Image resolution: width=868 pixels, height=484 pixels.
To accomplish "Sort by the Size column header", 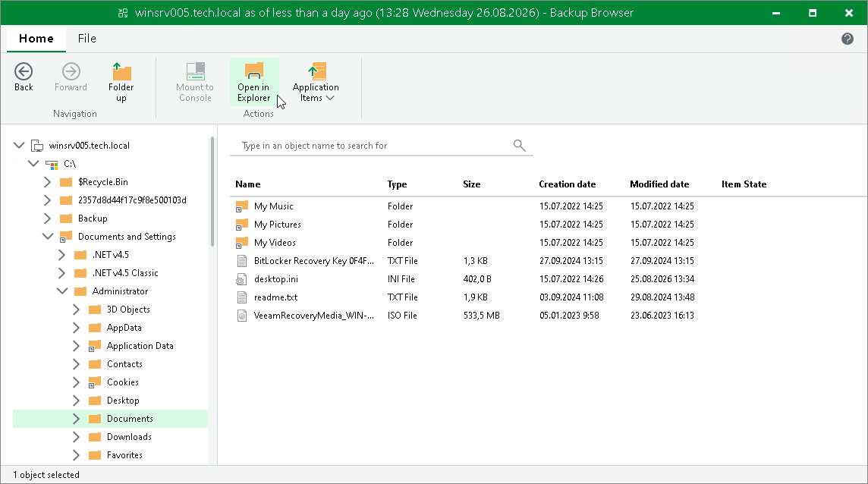I will 472,184.
